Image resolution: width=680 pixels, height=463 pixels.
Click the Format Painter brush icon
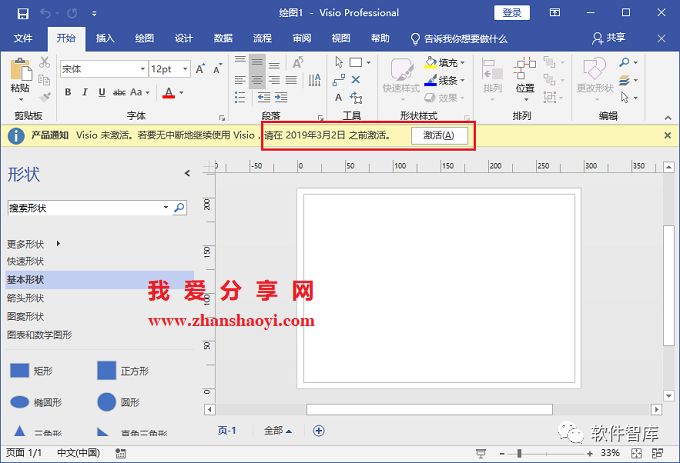tap(44, 97)
